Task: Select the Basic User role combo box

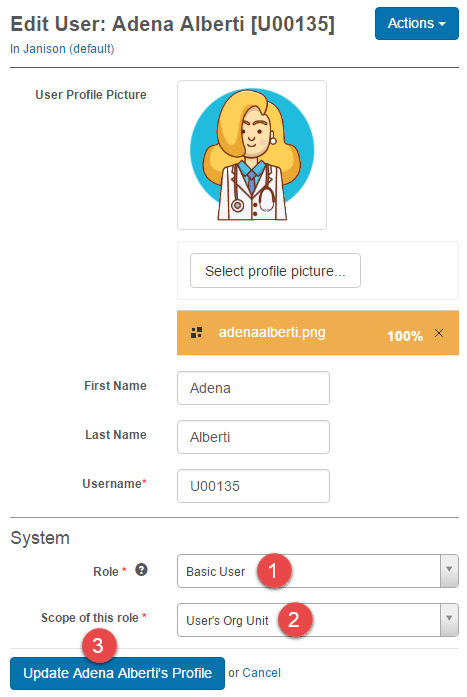Action: point(318,571)
